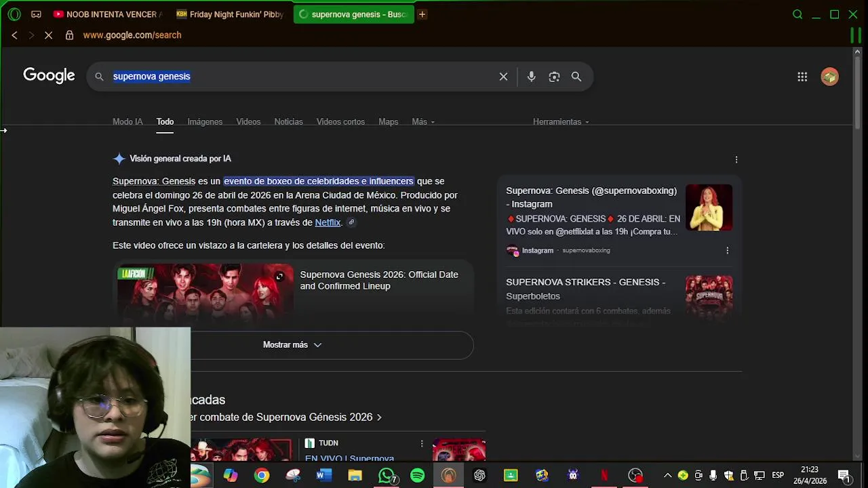
Task: Open Spotify from the taskbar
Action: 418,476
